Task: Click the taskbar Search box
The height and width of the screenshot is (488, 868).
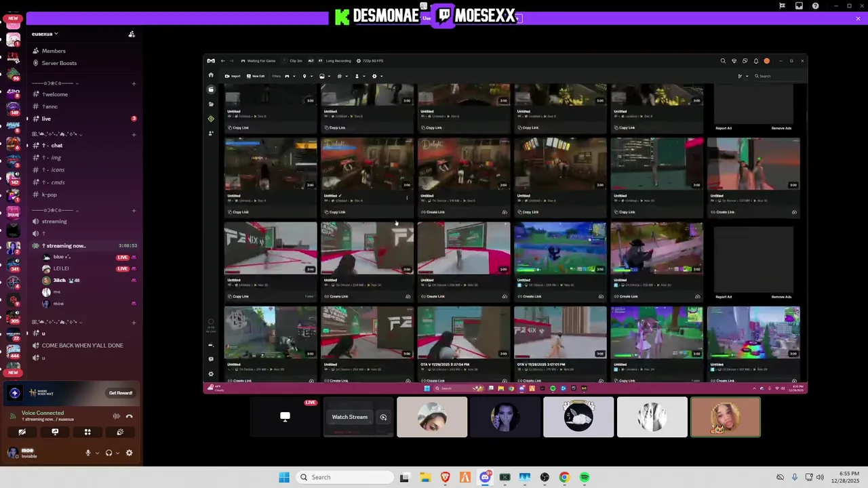Action: 344,477
